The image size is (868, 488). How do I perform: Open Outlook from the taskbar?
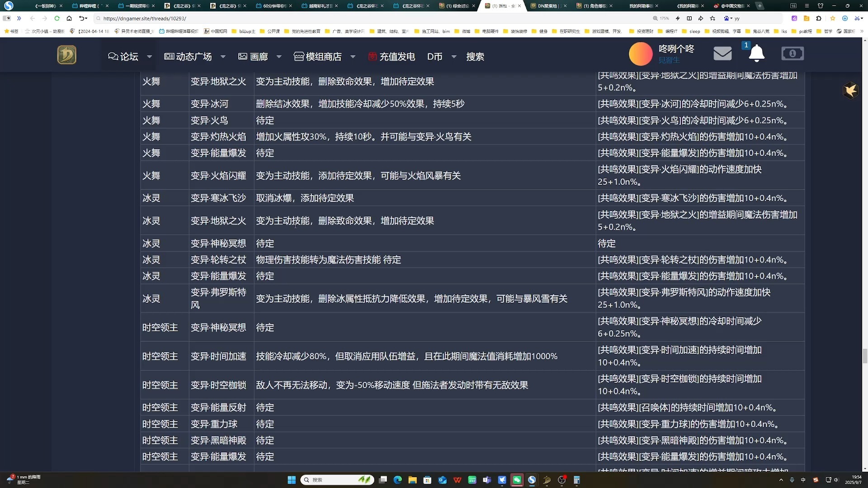click(x=443, y=480)
